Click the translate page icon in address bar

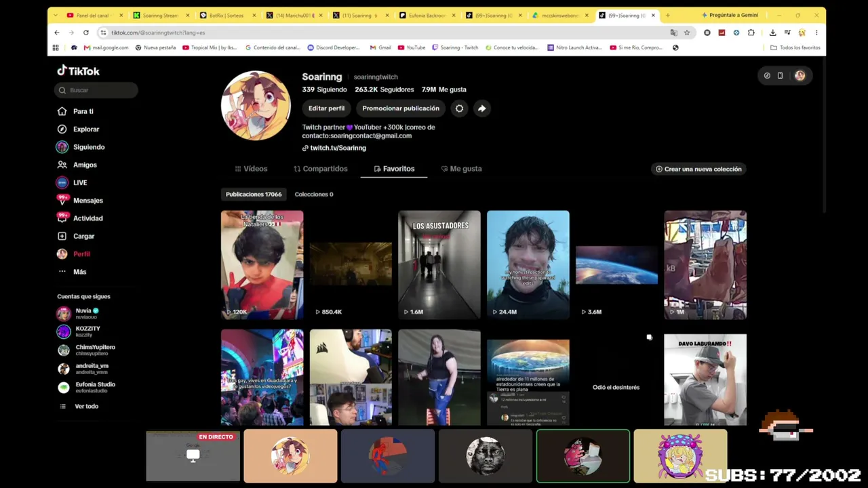coord(673,33)
